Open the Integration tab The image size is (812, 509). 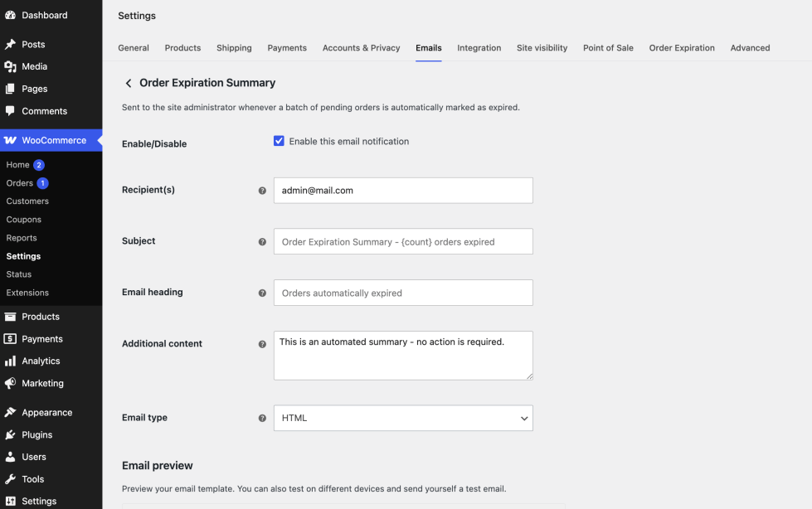pyautogui.click(x=479, y=47)
